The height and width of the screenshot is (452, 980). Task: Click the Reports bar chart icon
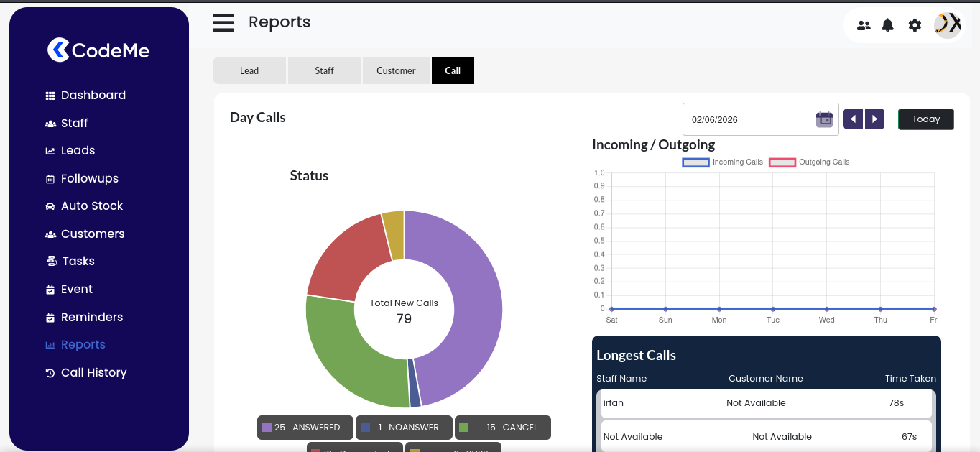(50, 345)
